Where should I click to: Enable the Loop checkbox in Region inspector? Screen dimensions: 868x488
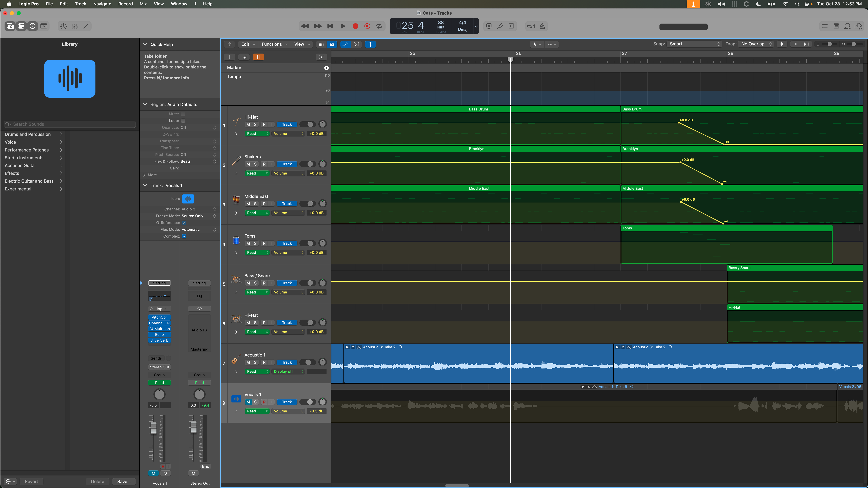(183, 121)
